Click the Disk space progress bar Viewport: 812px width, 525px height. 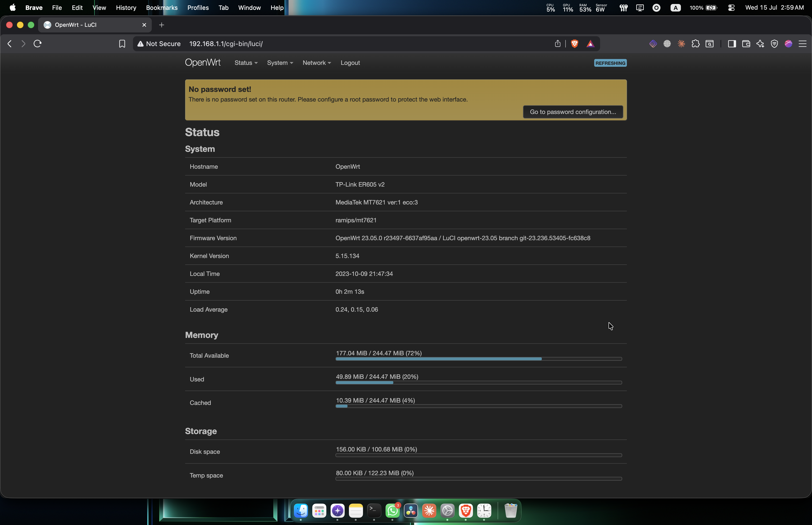[478, 455]
